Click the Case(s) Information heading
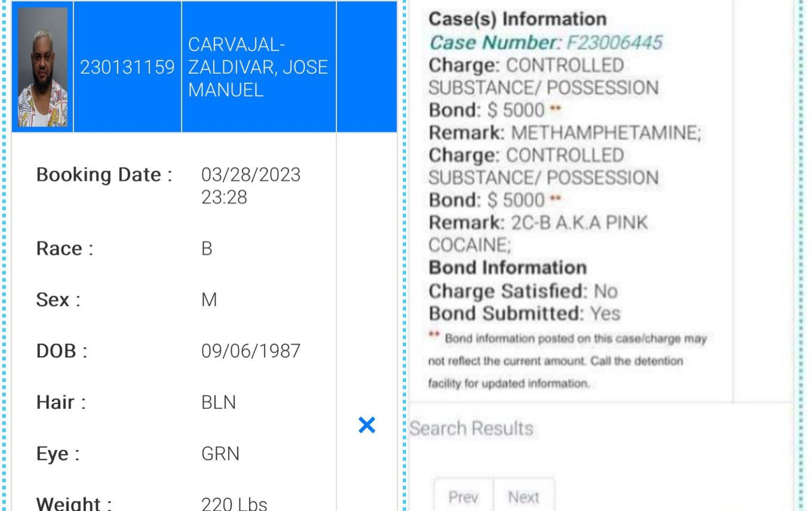This screenshot has height=511, width=812. tap(518, 19)
